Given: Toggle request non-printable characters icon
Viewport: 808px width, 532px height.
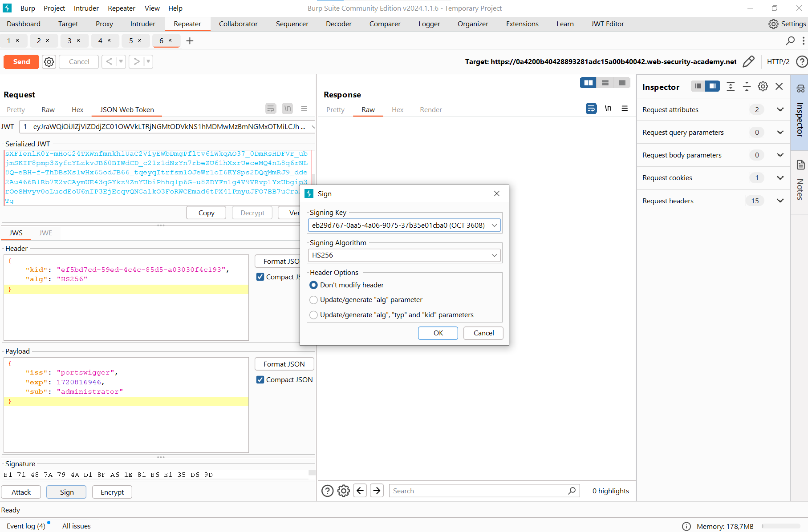Looking at the screenshot, I should tap(288, 109).
